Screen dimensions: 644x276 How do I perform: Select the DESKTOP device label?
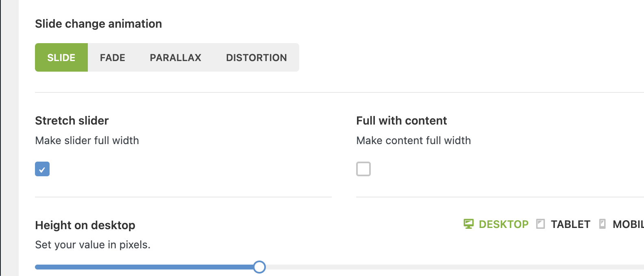coord(503,224)
